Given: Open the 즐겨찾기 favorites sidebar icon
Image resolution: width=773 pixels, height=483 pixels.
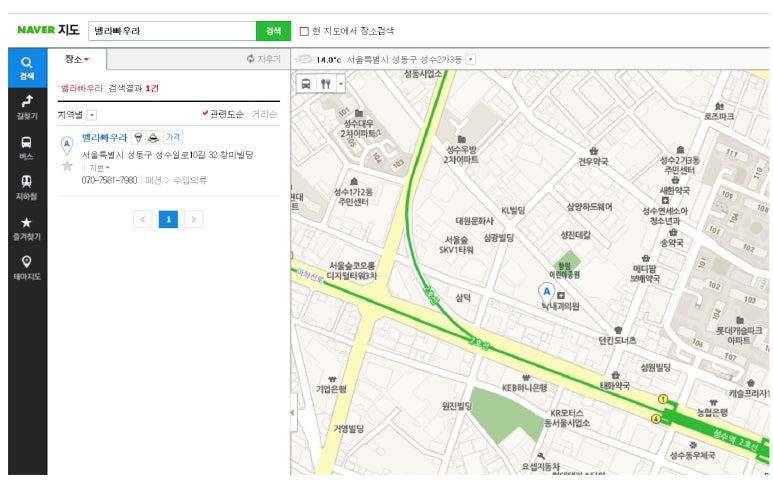Looking at the screenshot, I should [x=27, y=228].
